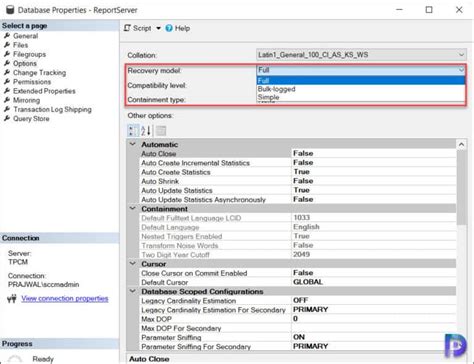Collapse the Automatic category
Screen dimensions: 474x364
pos(133,144)
